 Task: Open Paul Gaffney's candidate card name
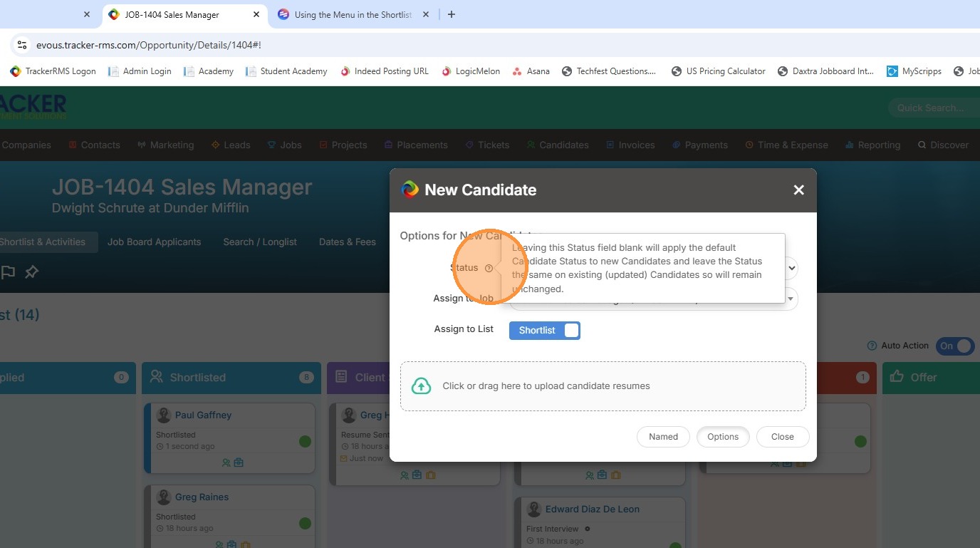point(203,415)
